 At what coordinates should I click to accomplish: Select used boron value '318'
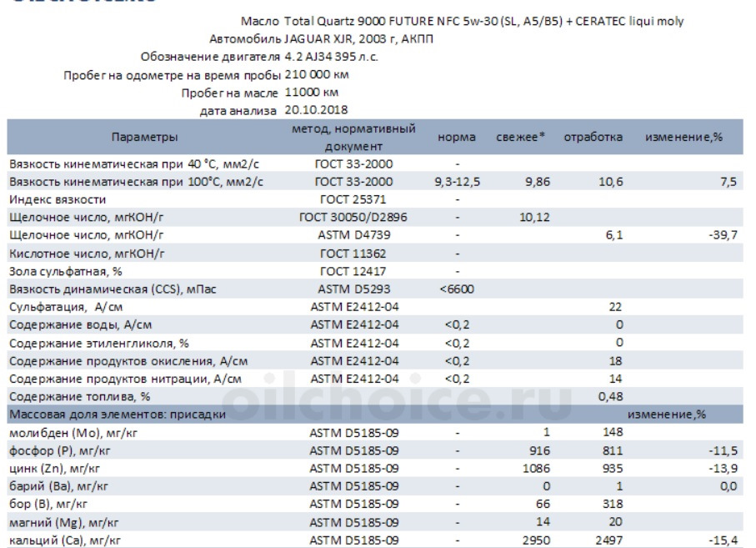[613, 504]
